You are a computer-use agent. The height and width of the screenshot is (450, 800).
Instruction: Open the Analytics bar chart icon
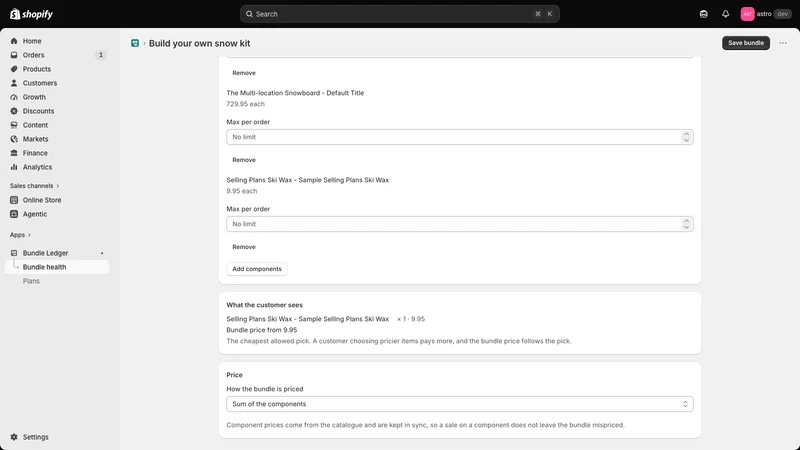[x=14, y=167]
